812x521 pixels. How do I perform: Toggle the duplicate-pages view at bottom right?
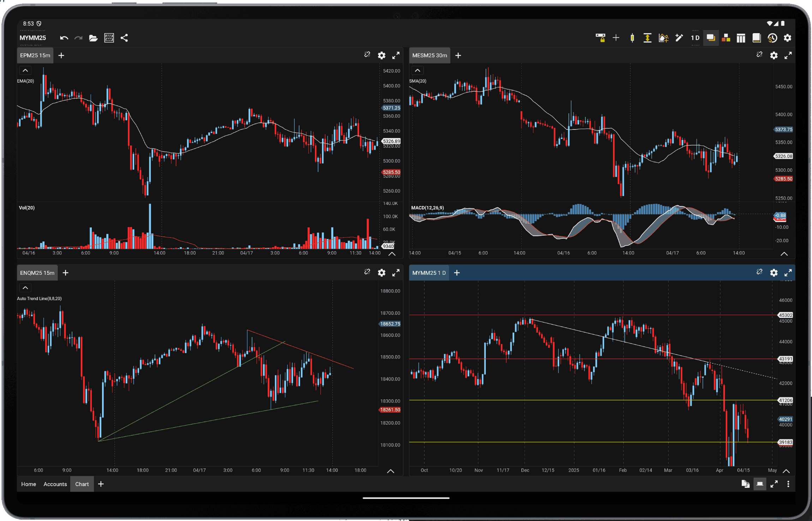(x=746, y=484)
